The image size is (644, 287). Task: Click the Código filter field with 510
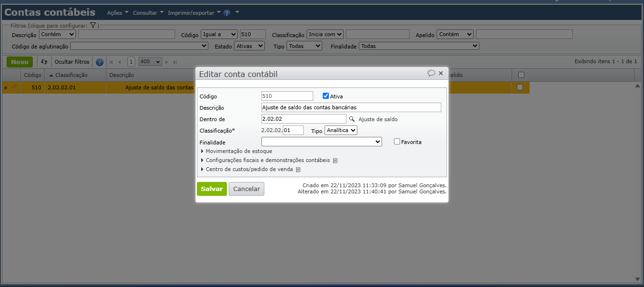(252, 34)
